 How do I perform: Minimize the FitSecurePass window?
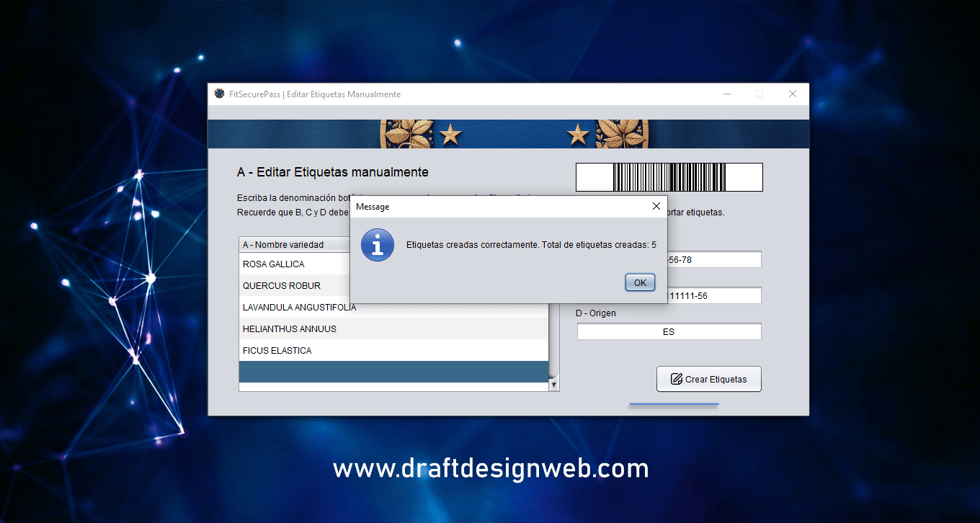(x=726, y=94)
